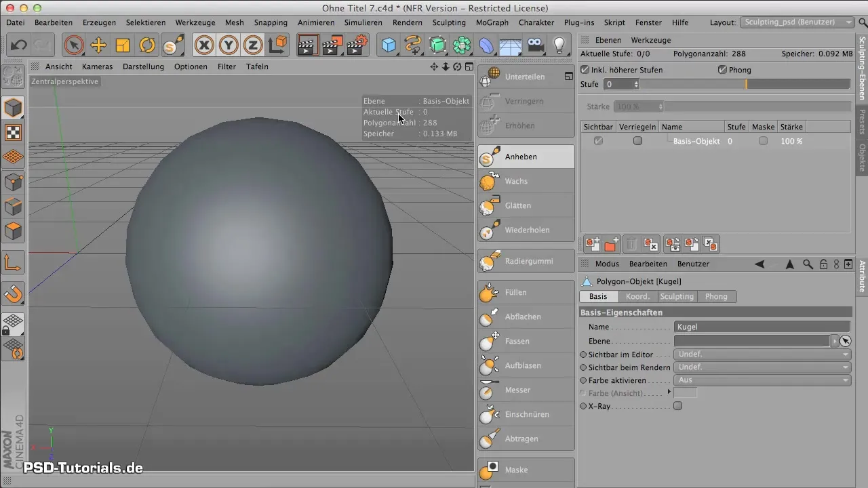Open Farbe aktivieren dropdown

pos(762,380)
